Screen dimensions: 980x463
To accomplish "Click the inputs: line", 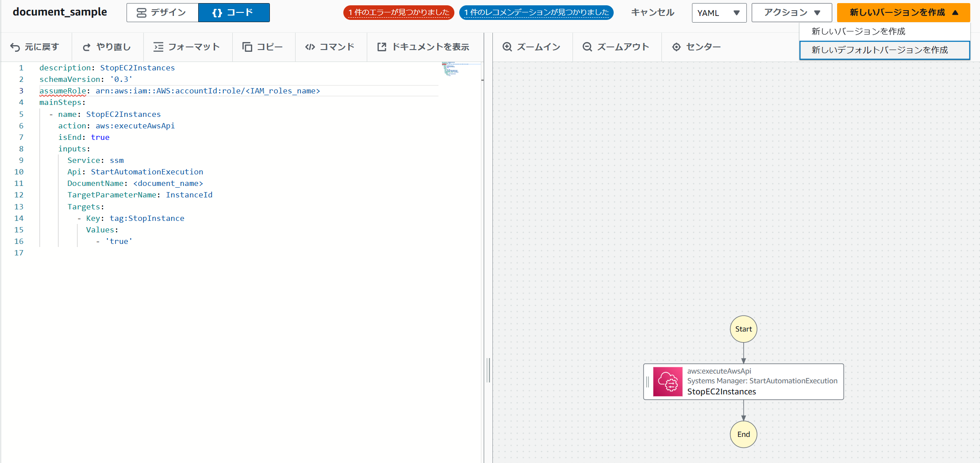I will (74, 149).
